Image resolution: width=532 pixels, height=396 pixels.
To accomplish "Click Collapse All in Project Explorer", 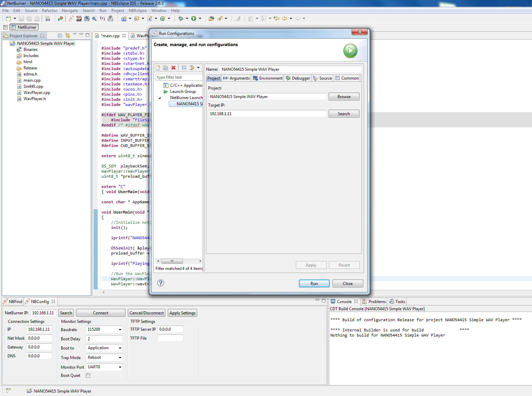I will (60, 36).
